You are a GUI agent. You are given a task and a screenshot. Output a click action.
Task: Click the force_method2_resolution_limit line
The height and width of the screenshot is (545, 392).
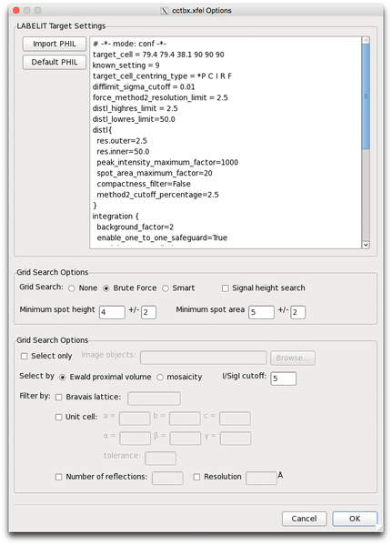160,97
